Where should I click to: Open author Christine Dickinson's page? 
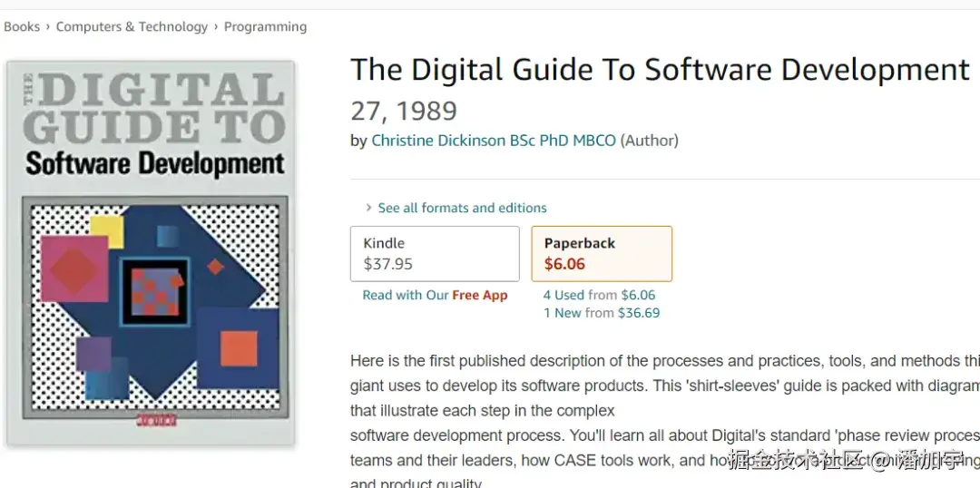click(494, 141)
